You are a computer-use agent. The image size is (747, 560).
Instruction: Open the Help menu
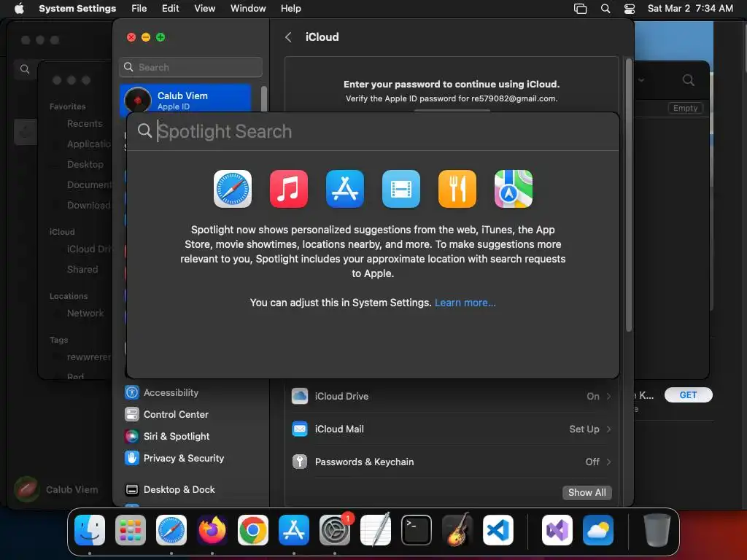pyautogui.click(x=290, y=9)
